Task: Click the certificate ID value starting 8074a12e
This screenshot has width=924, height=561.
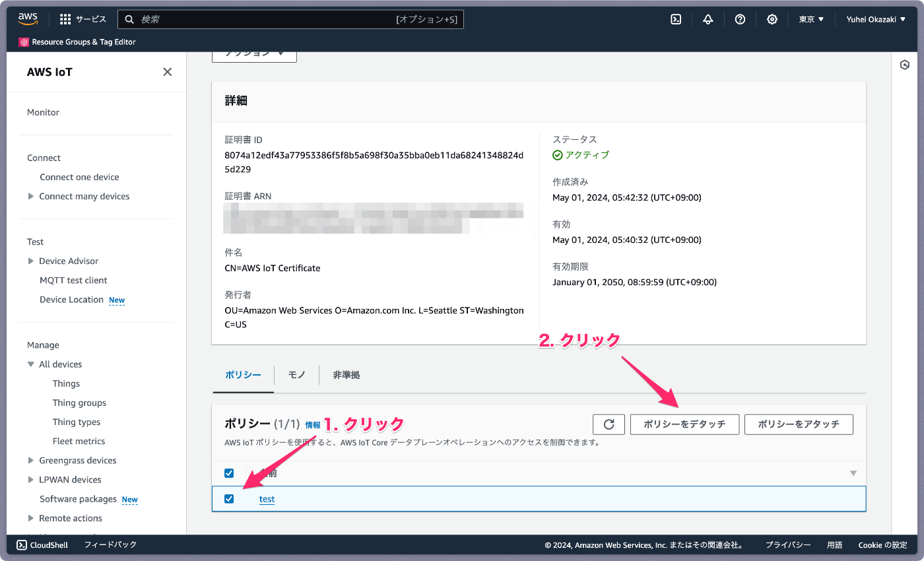Action: [374, 162]
